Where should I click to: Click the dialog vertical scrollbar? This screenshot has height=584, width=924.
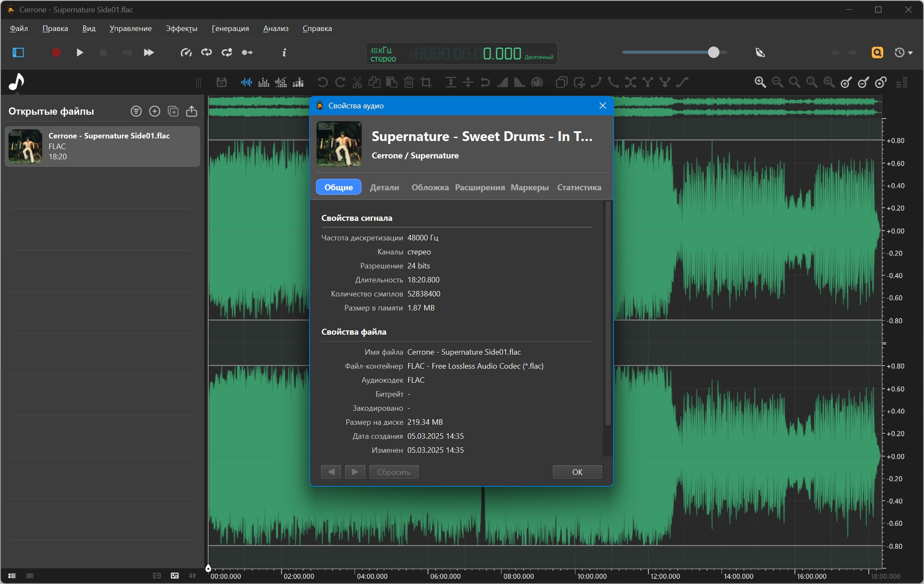(x=608, y=313)
